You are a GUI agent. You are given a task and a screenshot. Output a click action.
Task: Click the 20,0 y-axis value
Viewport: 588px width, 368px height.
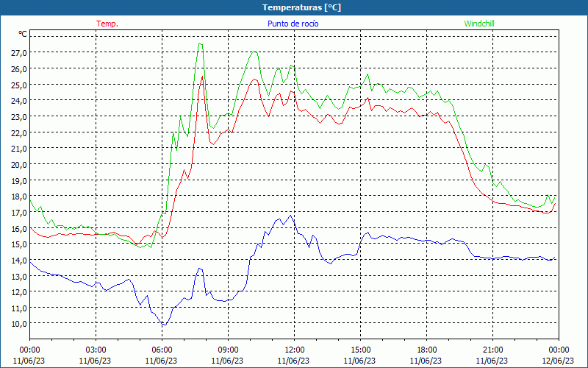coord(19,164)
